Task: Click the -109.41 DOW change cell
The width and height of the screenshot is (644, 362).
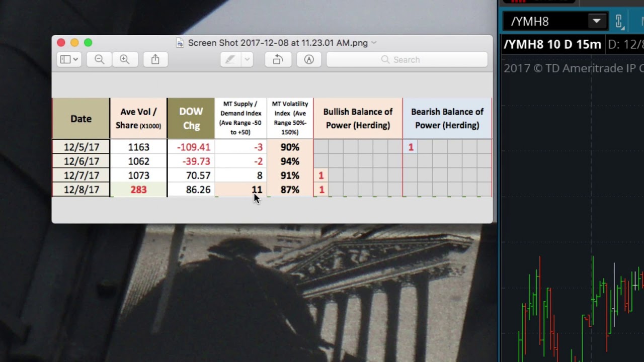Action: 191,147
